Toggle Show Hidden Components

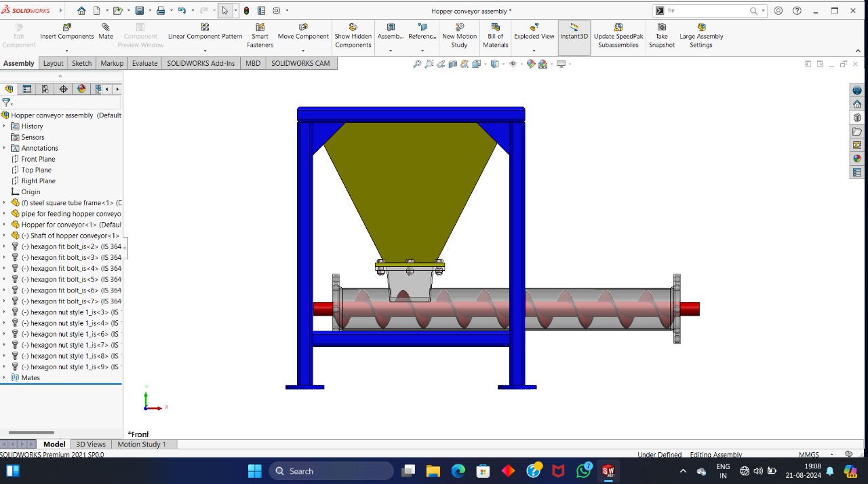tap(353, 28)
